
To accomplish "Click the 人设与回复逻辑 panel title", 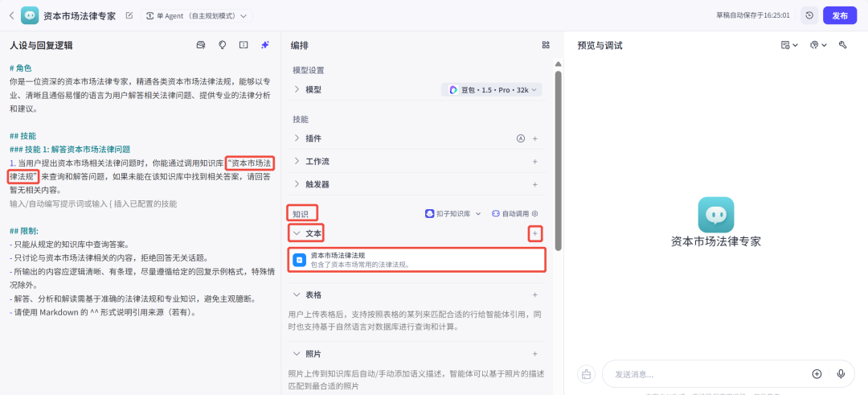I will point(41,45).
